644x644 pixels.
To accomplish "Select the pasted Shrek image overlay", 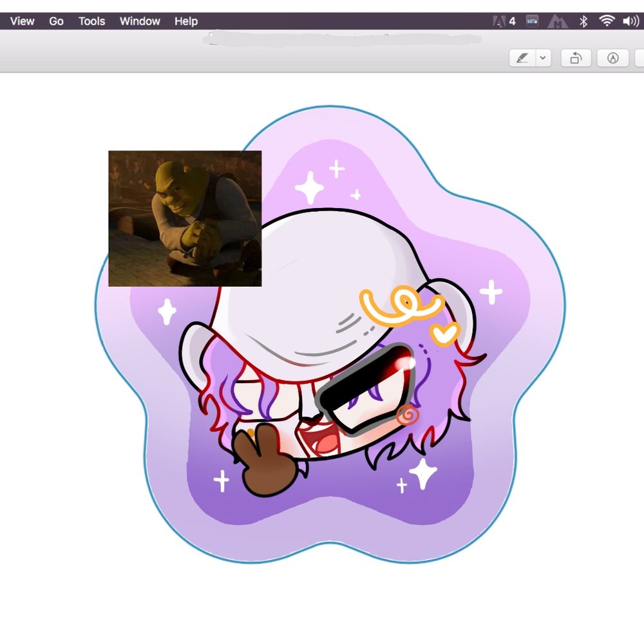I will [x=185, y=218].
